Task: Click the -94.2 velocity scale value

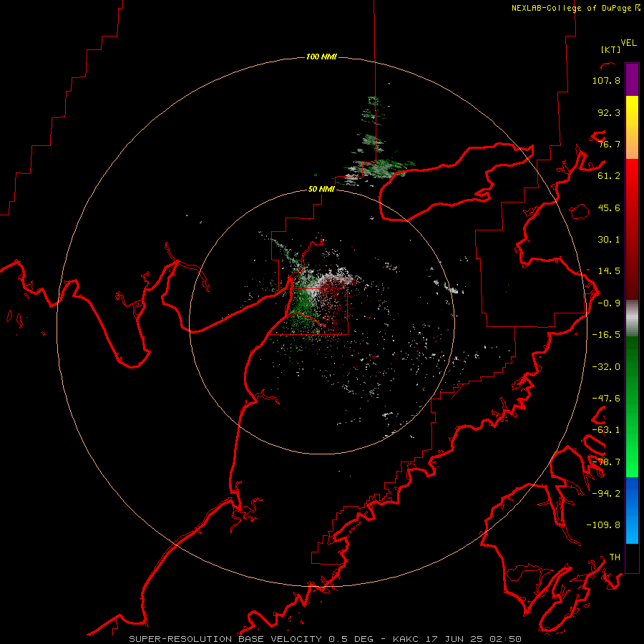Action: pos(606,494)
